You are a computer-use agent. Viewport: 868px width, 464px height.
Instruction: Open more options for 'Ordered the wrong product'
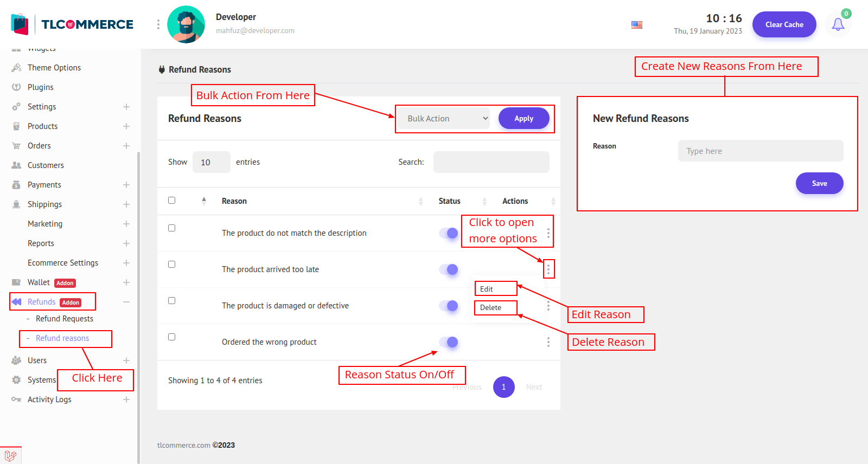point(548,342)
